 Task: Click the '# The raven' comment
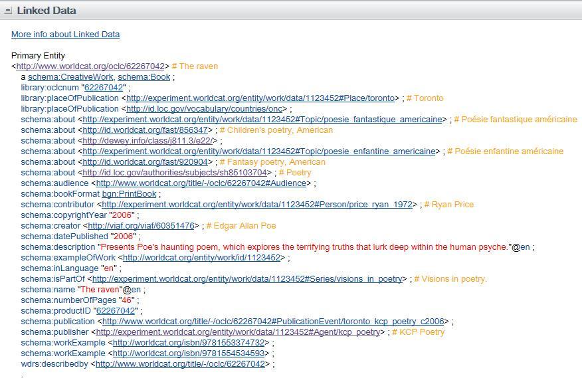pos(195,66)
